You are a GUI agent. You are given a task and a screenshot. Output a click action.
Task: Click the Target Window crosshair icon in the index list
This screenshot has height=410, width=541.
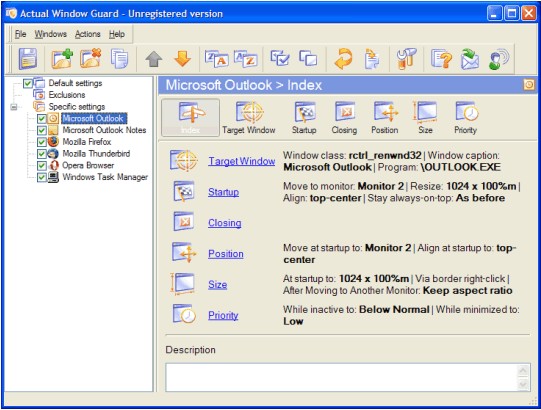184,161
